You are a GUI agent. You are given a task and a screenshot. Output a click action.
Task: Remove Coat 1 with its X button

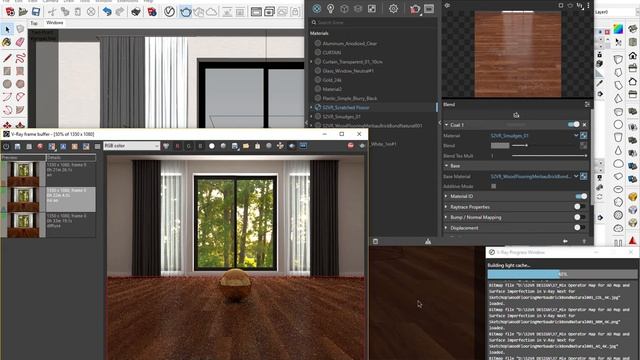pyautogui.click(x=584, y=124)
